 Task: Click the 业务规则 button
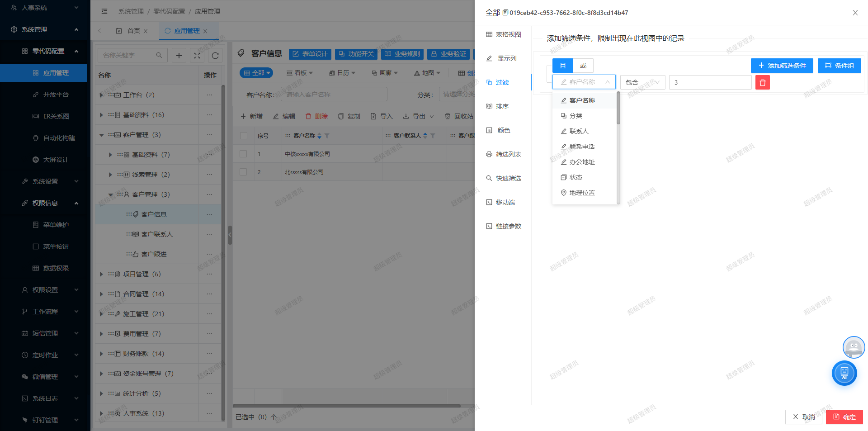402,54
